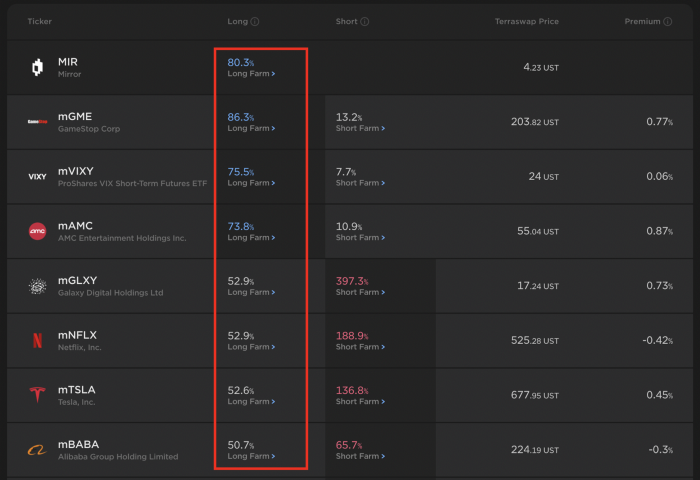
Task: Select the mNFLX Netflix row name
Action: pyautogui.click(x=77, y=335)
